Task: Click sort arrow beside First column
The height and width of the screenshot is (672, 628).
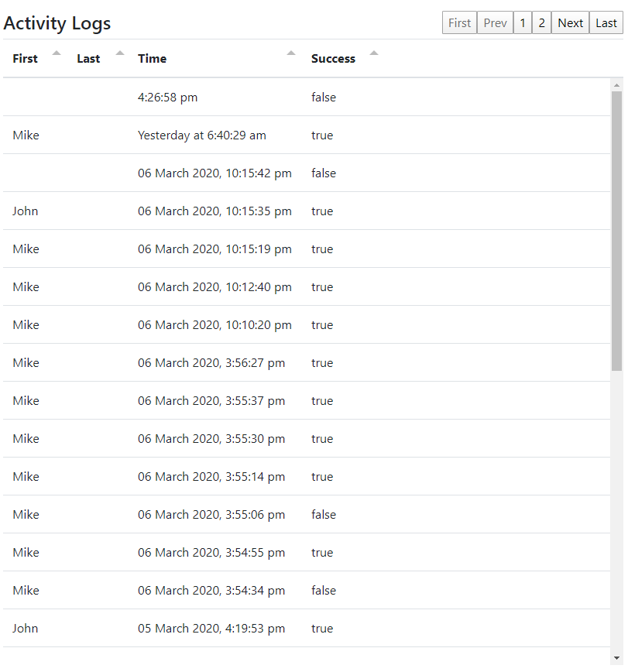Action: (x=57, y=53)
